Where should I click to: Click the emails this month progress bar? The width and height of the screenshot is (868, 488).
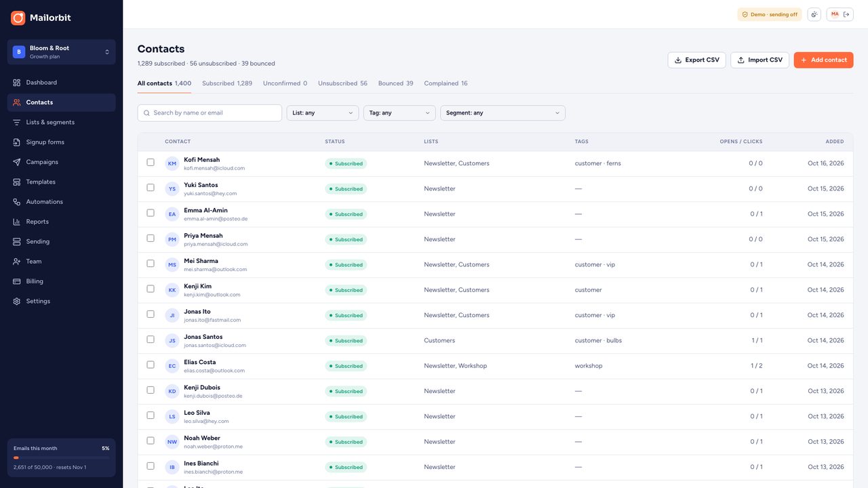point(61,458)
